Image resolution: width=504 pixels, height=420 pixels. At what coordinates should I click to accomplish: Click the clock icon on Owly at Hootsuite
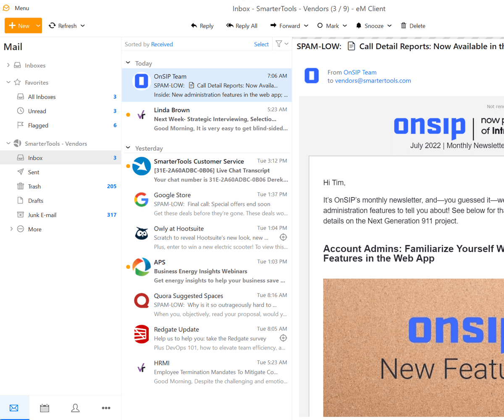click(x=283, y=237)
